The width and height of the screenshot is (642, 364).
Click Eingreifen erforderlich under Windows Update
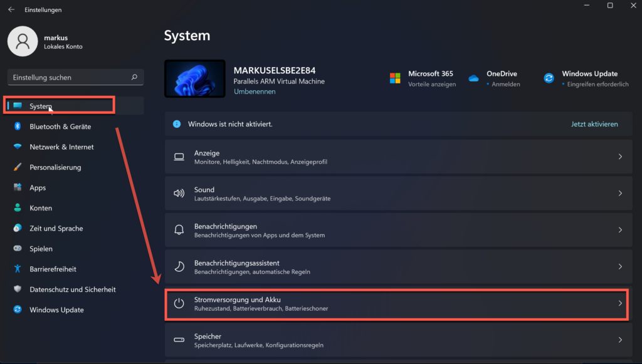(597, 84)
